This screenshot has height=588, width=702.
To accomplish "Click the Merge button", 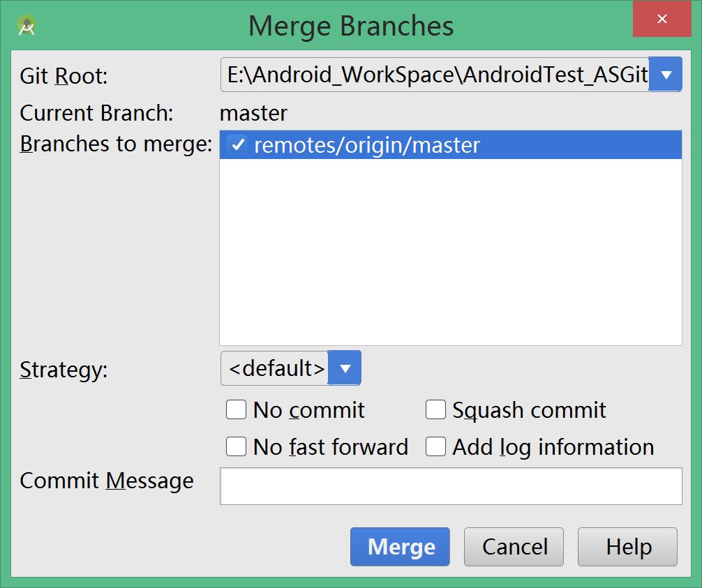I will pos(401,547).
